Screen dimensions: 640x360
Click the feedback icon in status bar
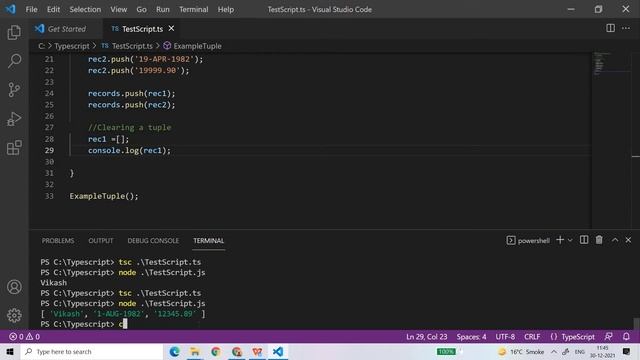[608, 337]
